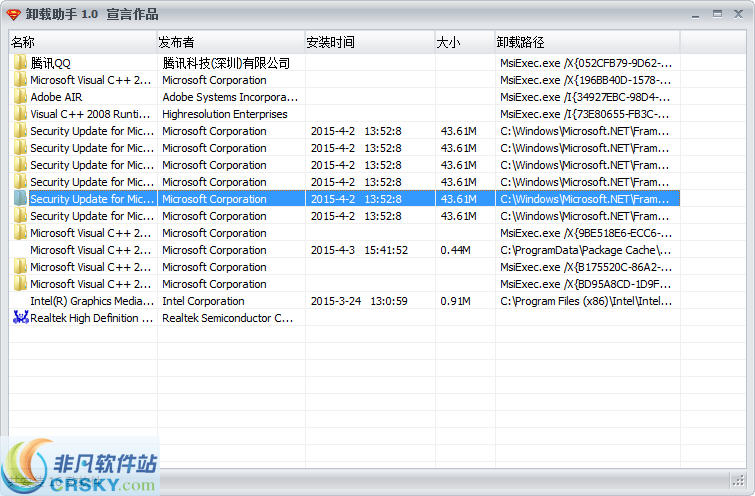Screen dimensions: 755x496
Task: Click uninstall path MsiExec.exe /I{34927EBC-98D4
Action: point(585,97)
